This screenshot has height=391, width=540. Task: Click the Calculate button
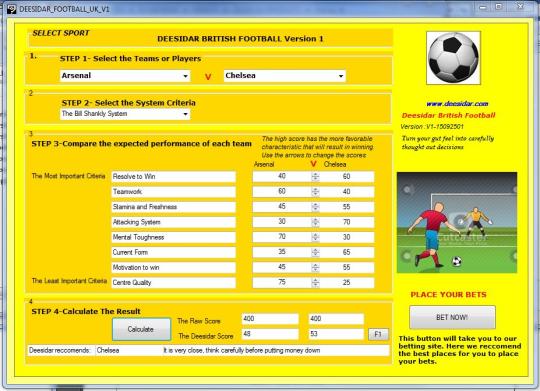pyautogui.click(x=141, y=329)
